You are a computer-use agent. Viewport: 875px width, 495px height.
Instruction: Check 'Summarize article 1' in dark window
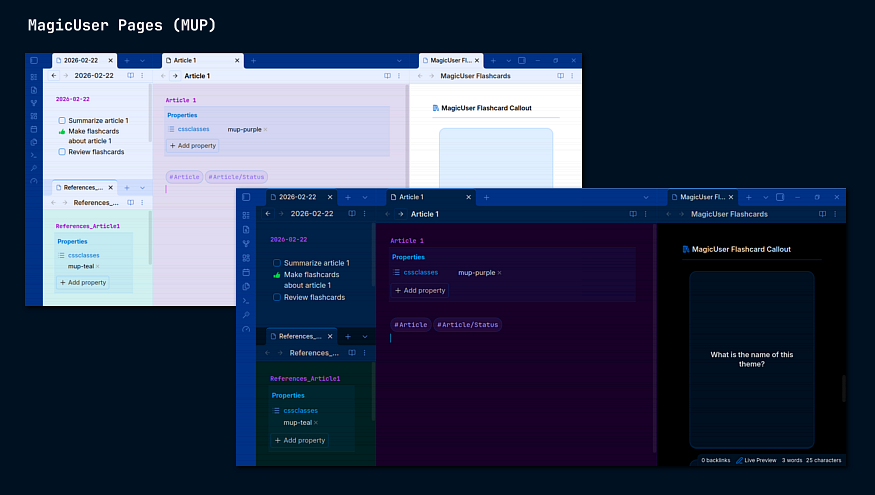[x=277, y=263]
